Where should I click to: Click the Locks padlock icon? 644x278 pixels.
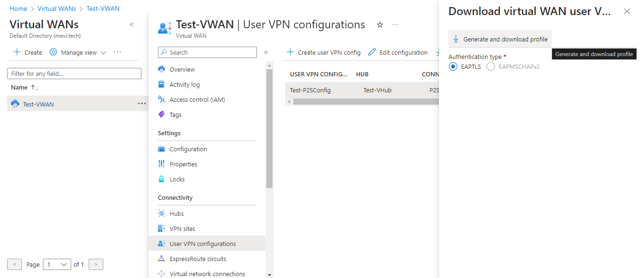pyautogui.click(x=162, y=179)
